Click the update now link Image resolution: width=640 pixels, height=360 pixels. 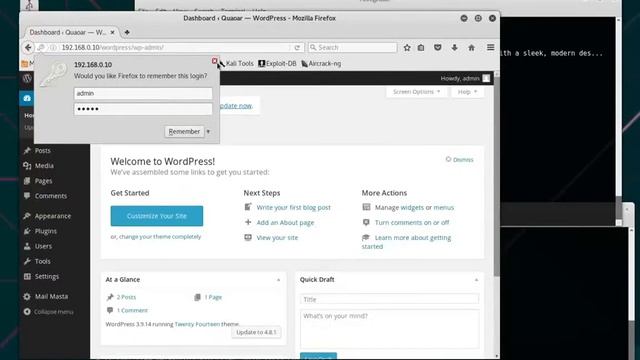coord(236,106)
